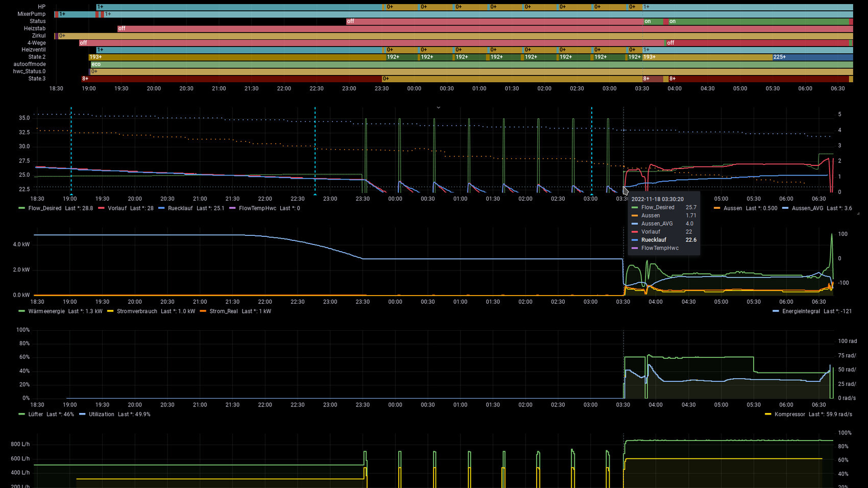
Task: Click the cyan annotation marker near 19:00
Action: click(x=71, y=194)
